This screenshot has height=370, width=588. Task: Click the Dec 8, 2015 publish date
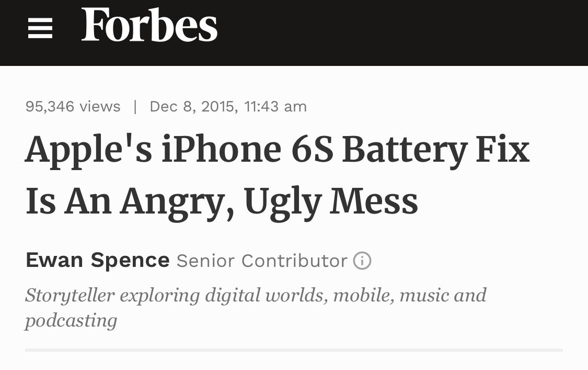193,107
